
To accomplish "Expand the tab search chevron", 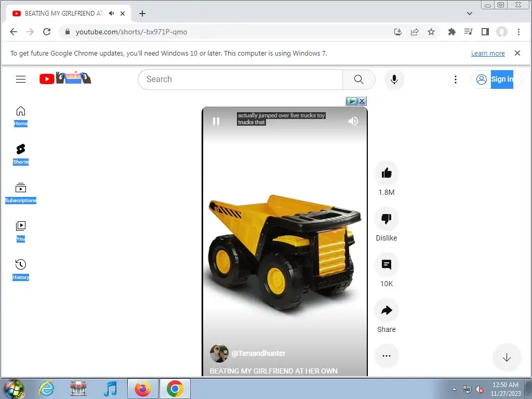I will (x=470, y=14).
